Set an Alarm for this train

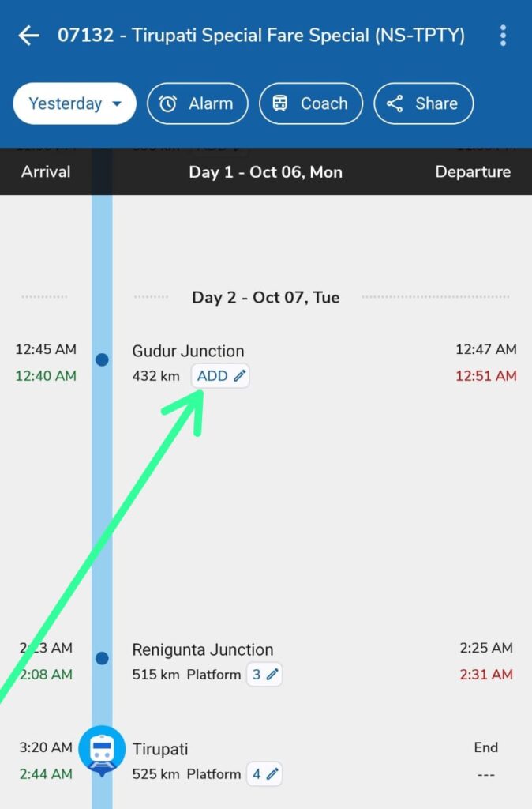click(x=197, y=103)
